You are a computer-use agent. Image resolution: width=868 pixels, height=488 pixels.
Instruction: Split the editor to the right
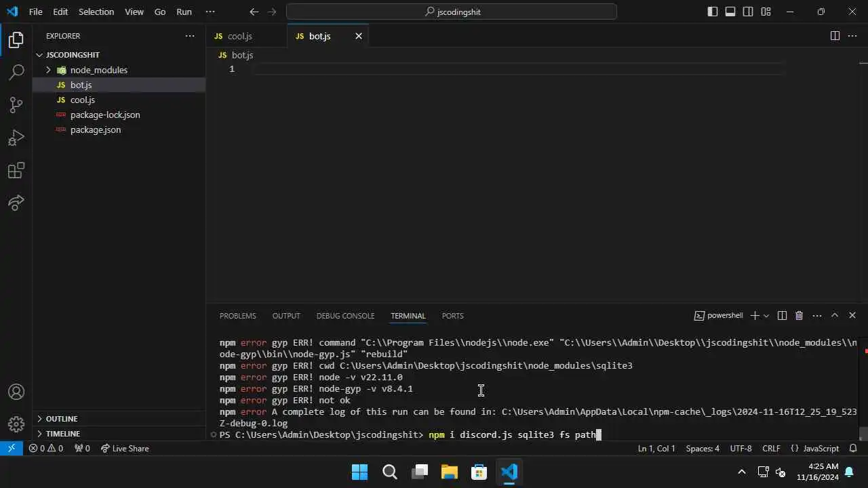[x=835, y=36]
